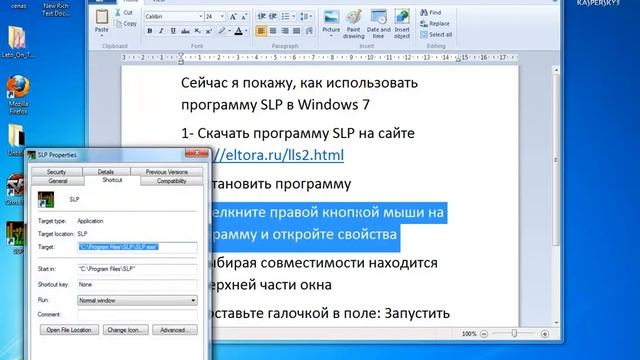Screen dimensions: 640x360
Task: Switch to the Previous Versions tab
Action: coord(167,172)
